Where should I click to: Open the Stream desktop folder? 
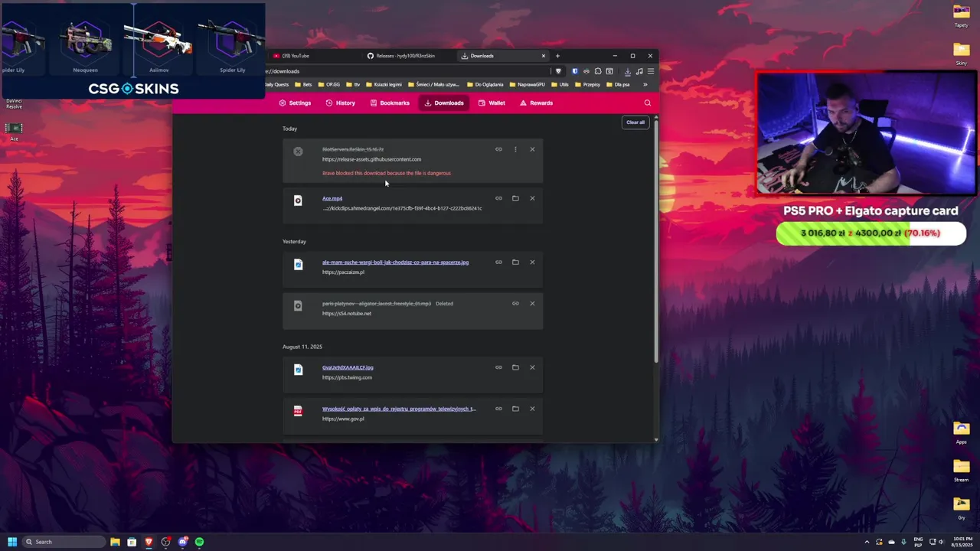961,470
